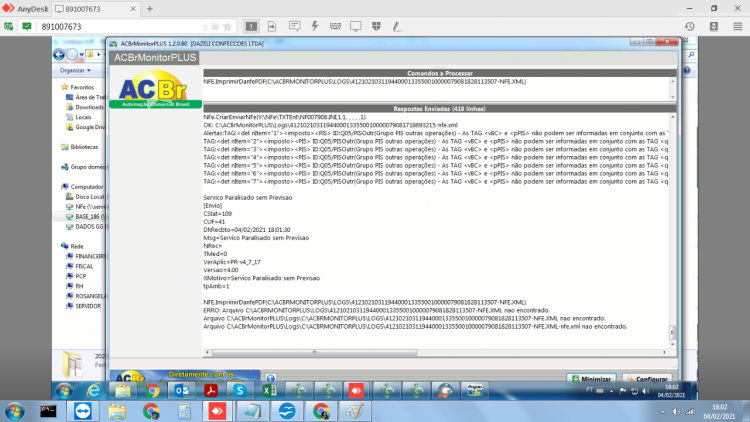Open AnyDesk permissions shield icon

coord(376,26)
